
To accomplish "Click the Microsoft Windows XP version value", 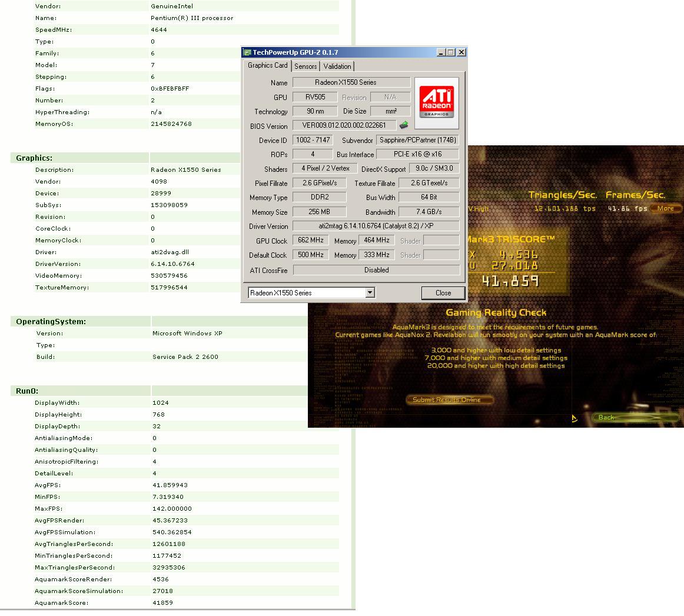I will (x=187, y=333).
